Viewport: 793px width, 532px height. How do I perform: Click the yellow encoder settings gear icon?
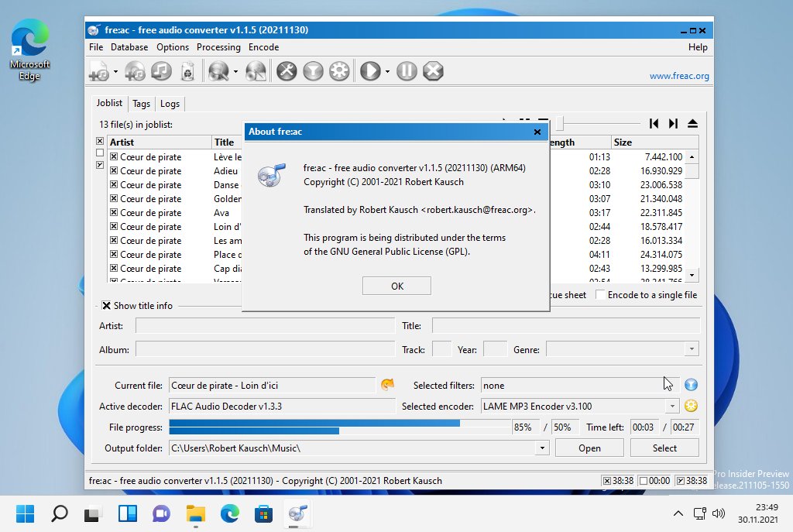pos(692,406)
